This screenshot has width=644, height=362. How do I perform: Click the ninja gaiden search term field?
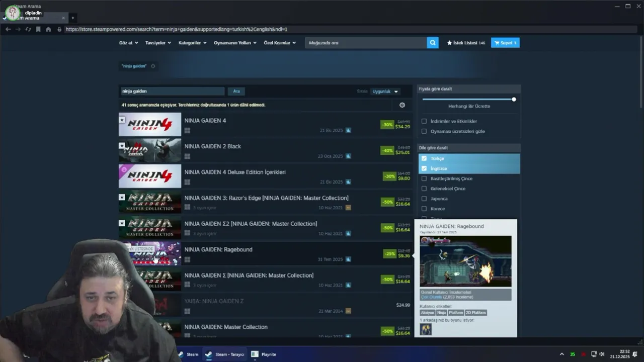tap(172, 91)
